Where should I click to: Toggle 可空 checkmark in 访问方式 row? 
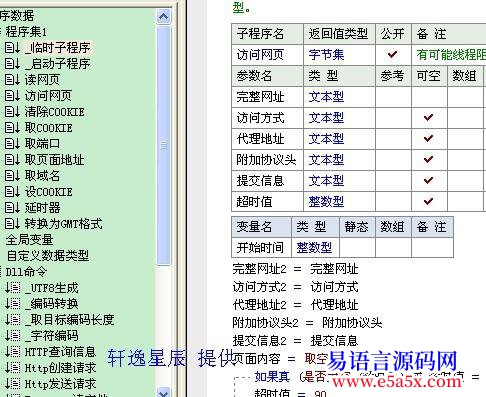point(428,117)
